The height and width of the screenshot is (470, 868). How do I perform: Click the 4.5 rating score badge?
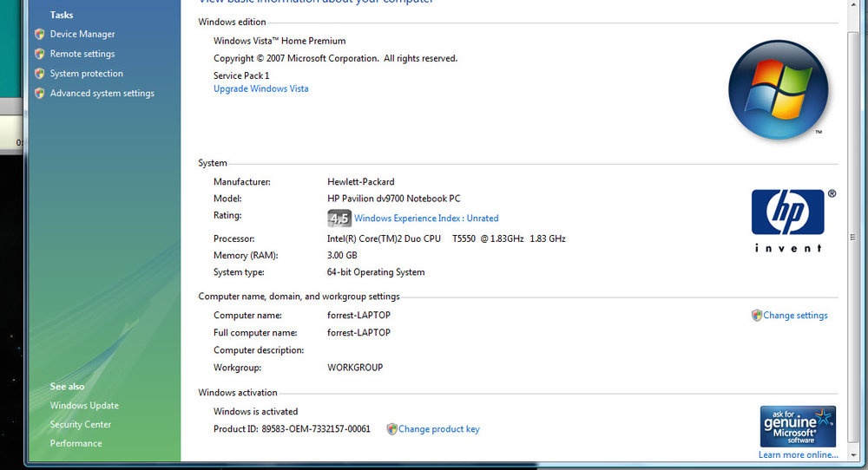(339, 219)
